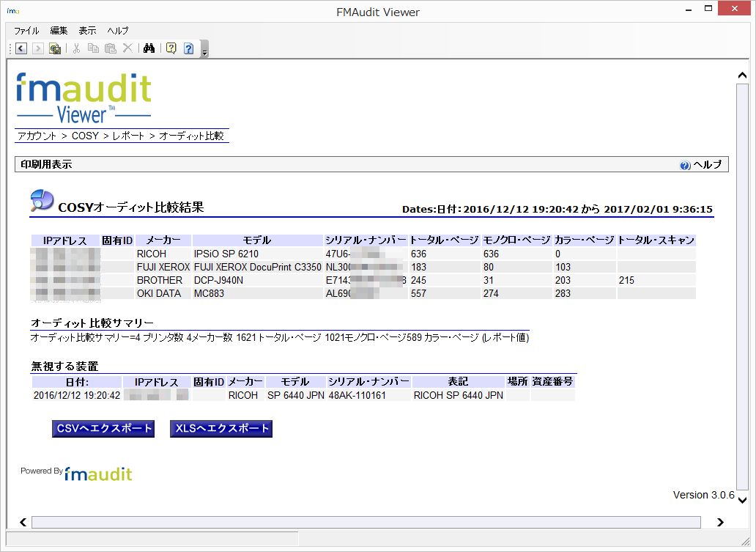The image size is (756, 552).
Task: Select the IPSiO SP 6210 model cell
Action: [257, 254]
